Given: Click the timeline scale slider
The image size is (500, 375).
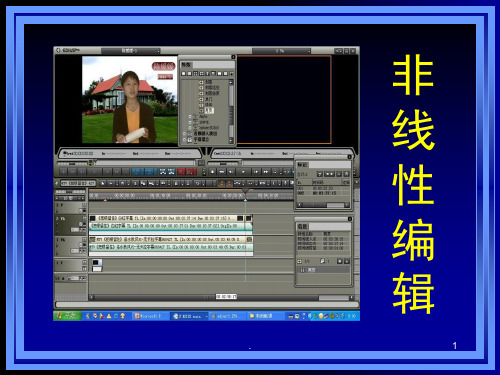Looking at the screenshot, I should 70,191.
